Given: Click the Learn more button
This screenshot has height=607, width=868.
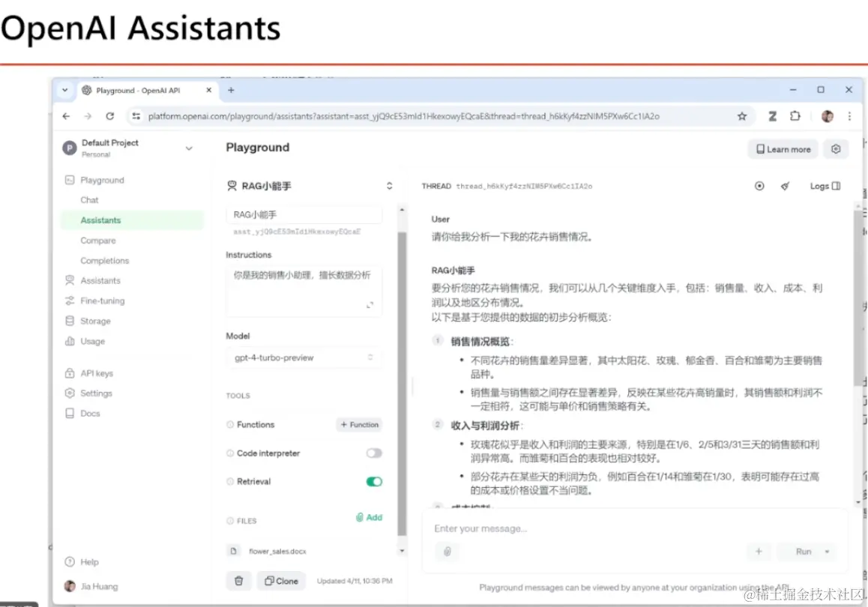Looking at the screenshot, I should (783, 149).
